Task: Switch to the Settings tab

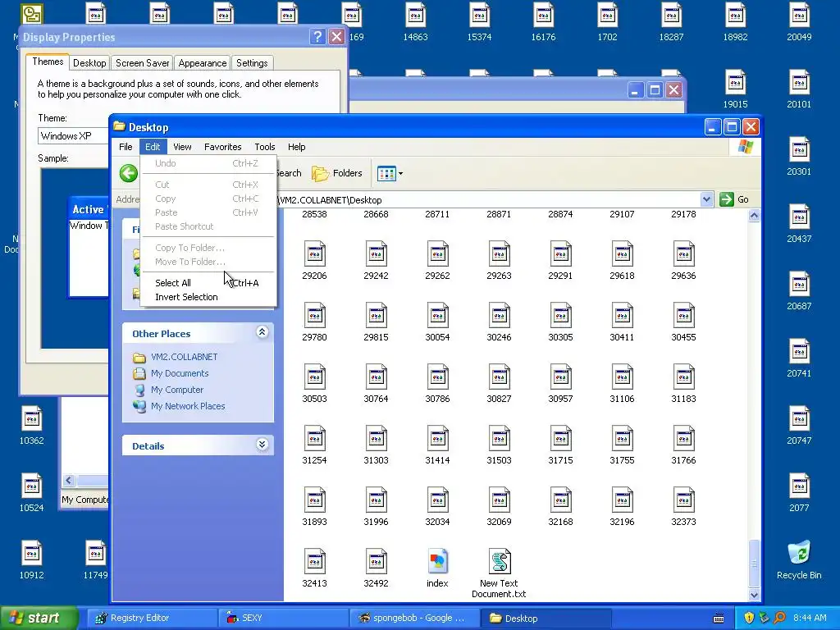Action: pyautogui.click(x=252, y=63)
